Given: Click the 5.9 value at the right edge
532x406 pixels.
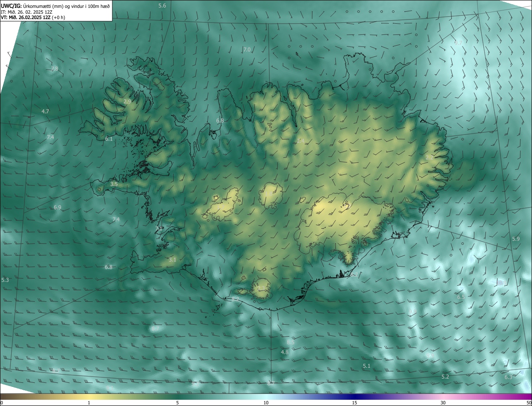Looking at the screenshot, I should (516, 239).
